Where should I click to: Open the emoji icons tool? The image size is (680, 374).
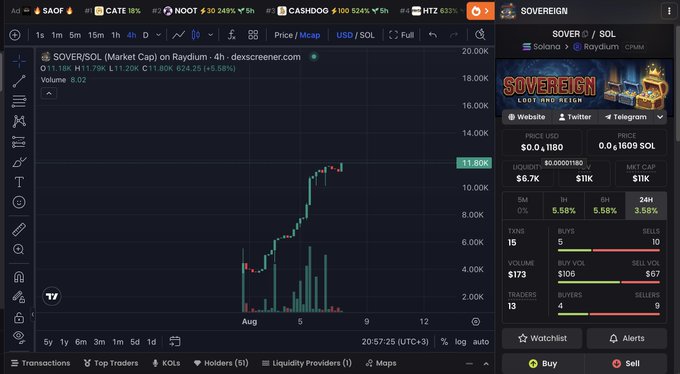(x=19, y=202)
